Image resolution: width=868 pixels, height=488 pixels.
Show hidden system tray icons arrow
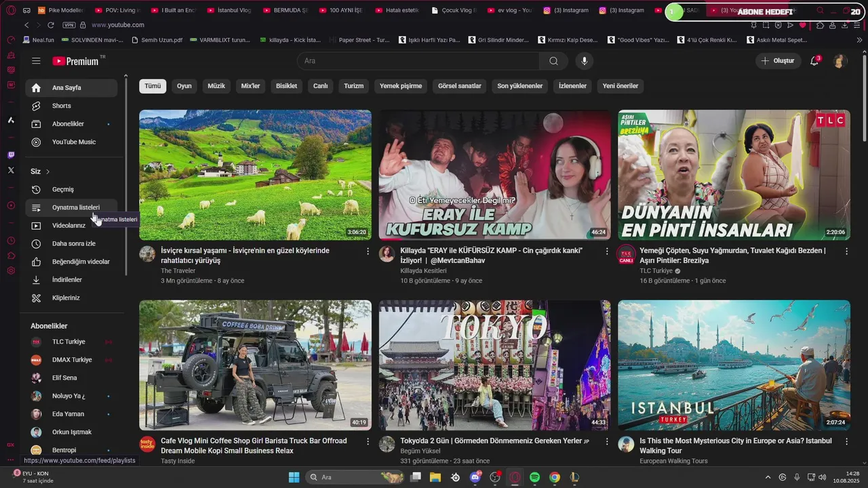click(768, 477)
